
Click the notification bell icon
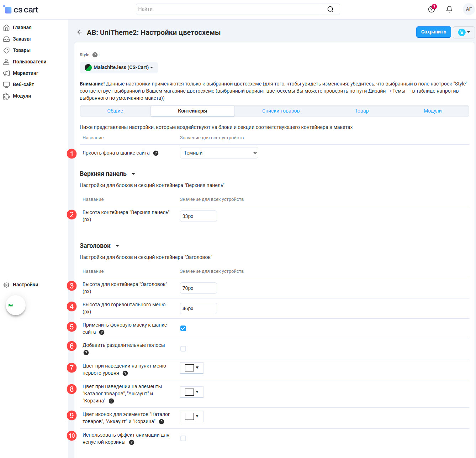coord(449,9)
